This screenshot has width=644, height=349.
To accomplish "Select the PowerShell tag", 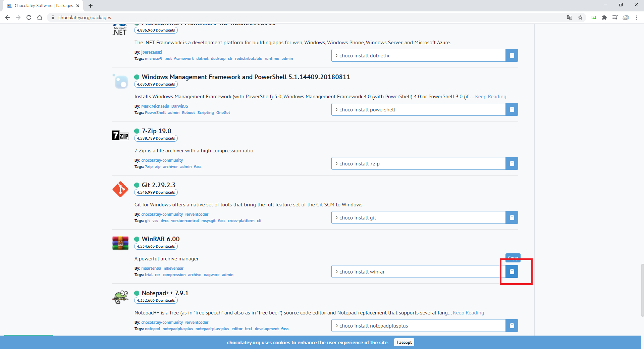I will [x=155, y=113].
